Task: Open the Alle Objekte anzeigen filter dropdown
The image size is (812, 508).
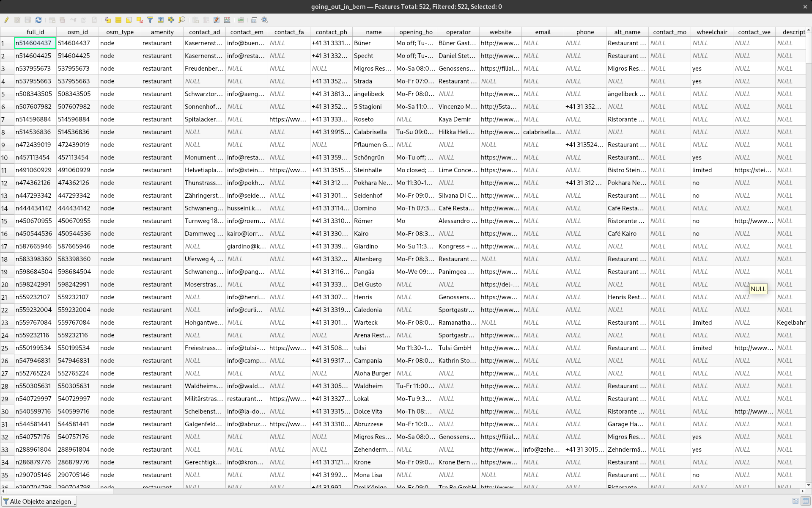Action: pyautogui.click(x=39, y=501)
